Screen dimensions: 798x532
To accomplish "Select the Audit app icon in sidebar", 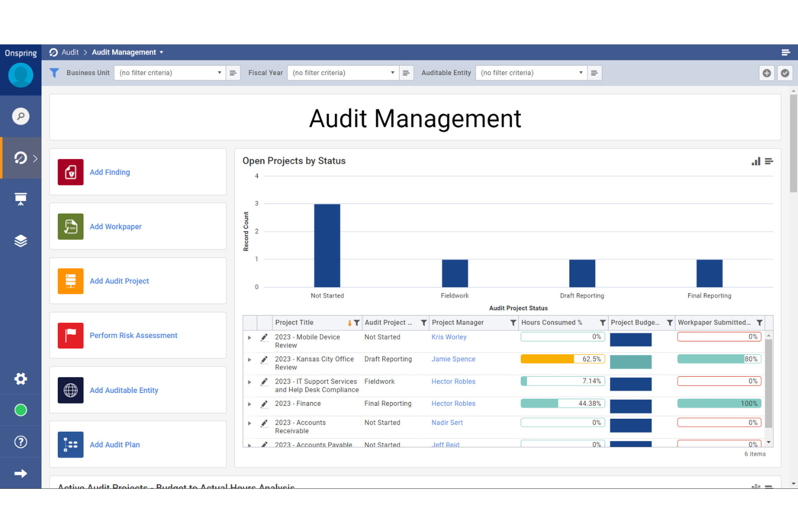I will click(x=20, y=158).
